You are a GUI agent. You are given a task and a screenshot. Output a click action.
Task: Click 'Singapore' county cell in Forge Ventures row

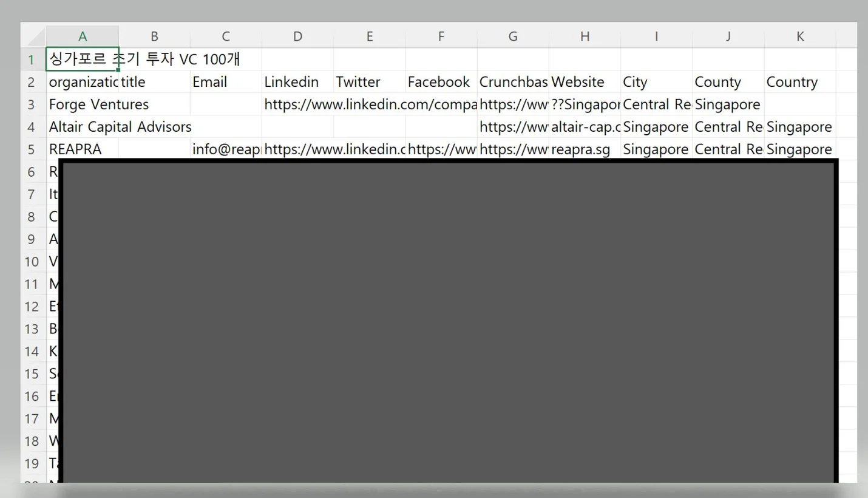pos(728,104)
